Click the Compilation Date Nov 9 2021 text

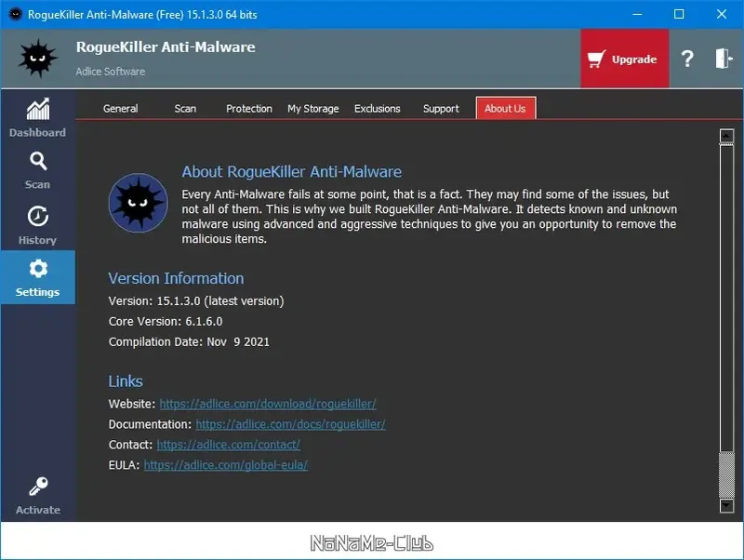coord(189,341)
